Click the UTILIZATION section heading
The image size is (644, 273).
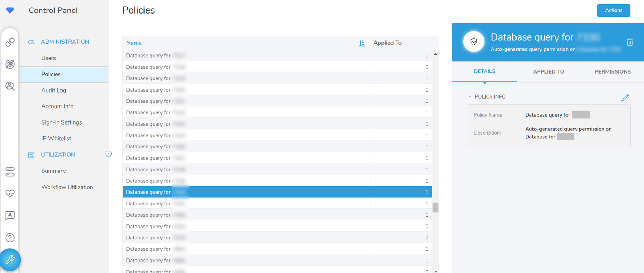coord(58,155)
